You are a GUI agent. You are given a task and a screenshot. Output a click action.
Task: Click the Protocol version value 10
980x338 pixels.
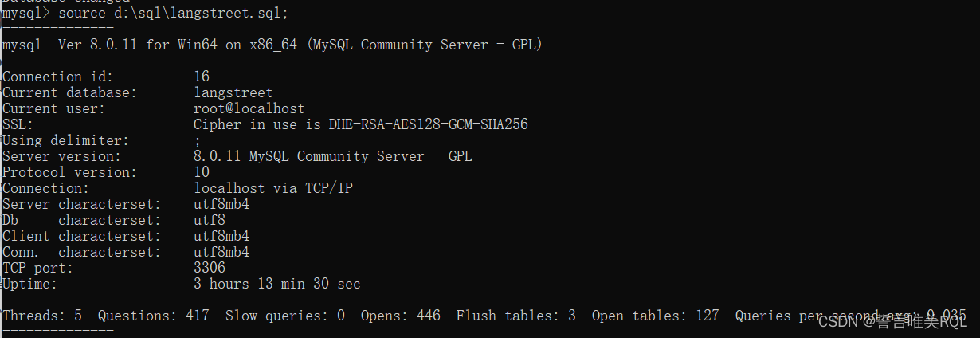point(202,172)
